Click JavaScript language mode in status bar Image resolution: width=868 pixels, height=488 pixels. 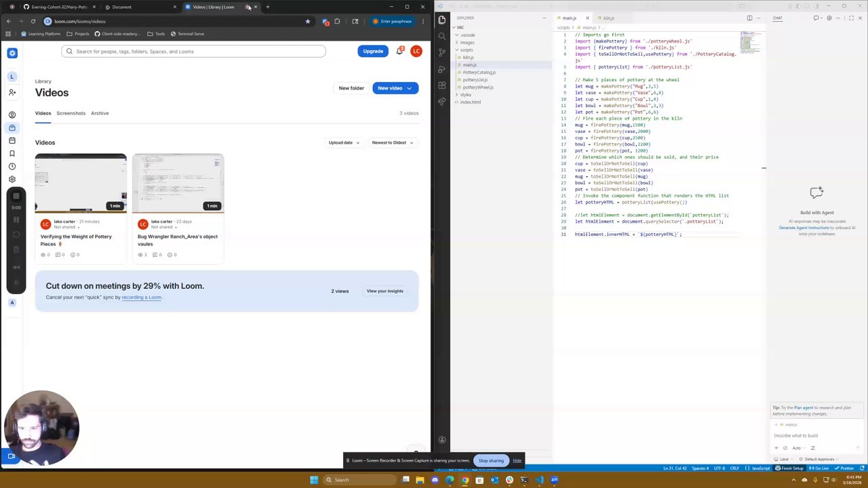coord(760,468)
